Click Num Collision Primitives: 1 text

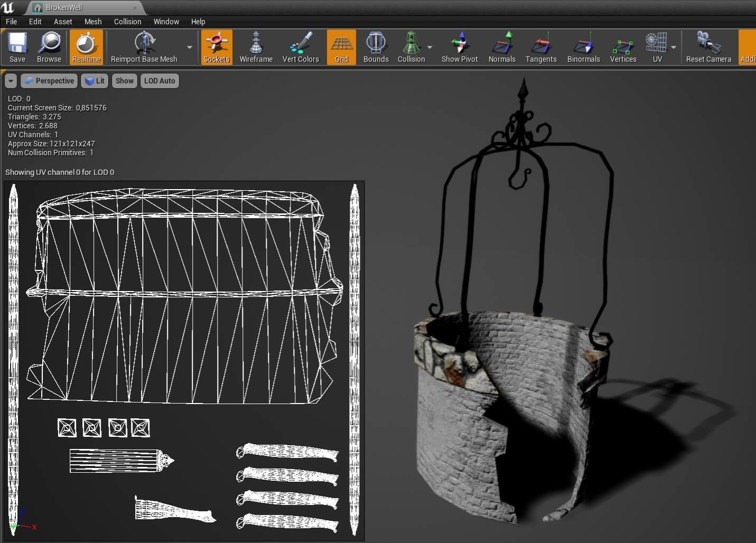(51, 153)
